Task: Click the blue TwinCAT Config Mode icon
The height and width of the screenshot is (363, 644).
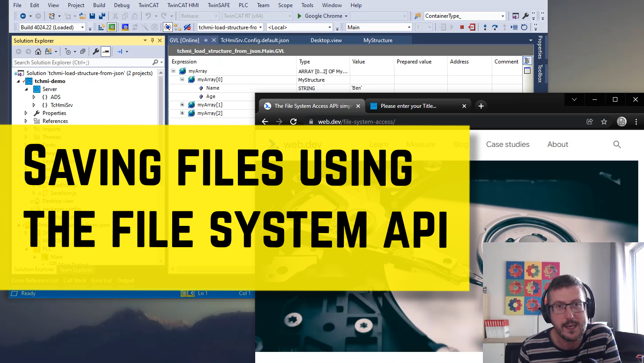Action: [x=125, y=28]
